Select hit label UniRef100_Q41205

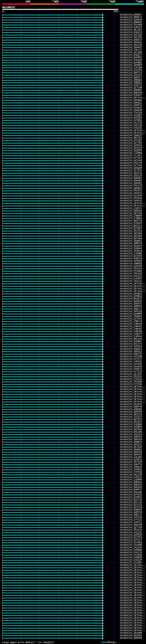pos(131,45)
